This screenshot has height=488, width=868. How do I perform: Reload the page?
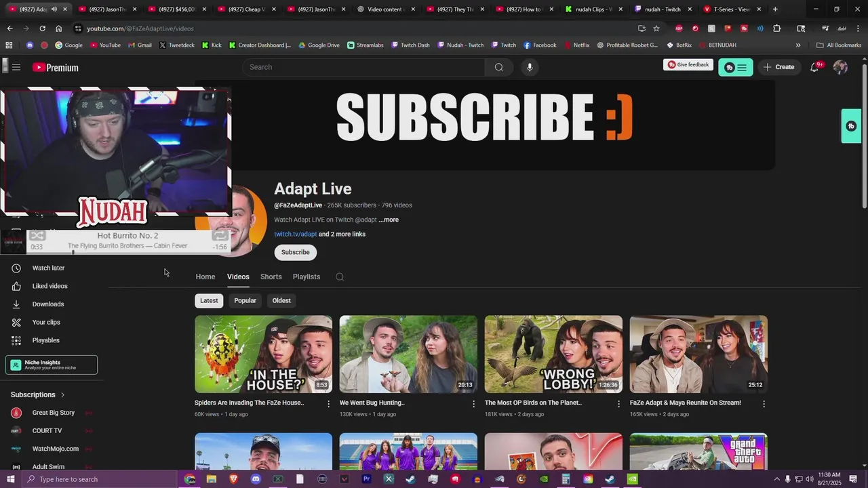42,28
